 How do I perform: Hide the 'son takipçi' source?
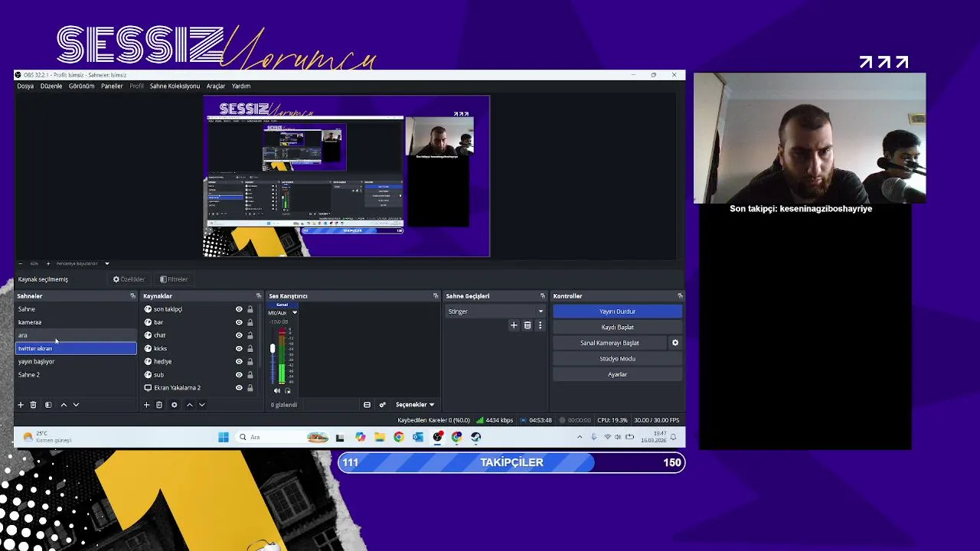(239, 309)
